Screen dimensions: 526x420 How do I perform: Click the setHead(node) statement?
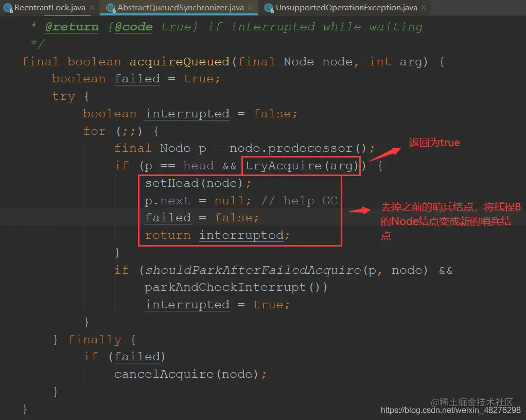point(198,183)
